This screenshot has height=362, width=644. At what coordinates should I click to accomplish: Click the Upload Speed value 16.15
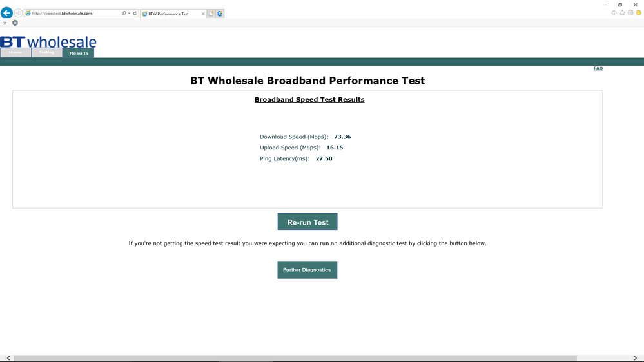click(335, 148)
